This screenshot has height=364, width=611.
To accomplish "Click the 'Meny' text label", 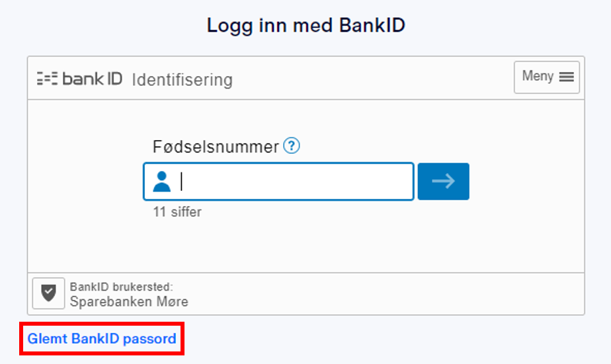I will click(x=538, y=76).
